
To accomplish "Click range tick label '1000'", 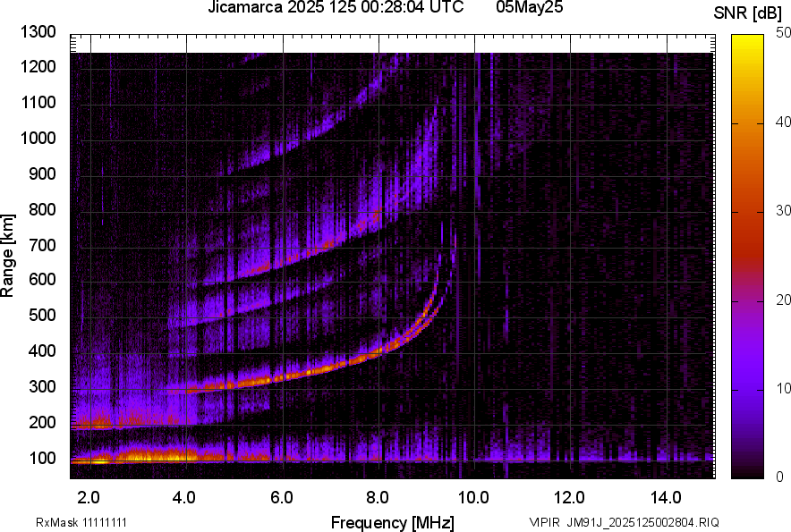I will [38, 138].
